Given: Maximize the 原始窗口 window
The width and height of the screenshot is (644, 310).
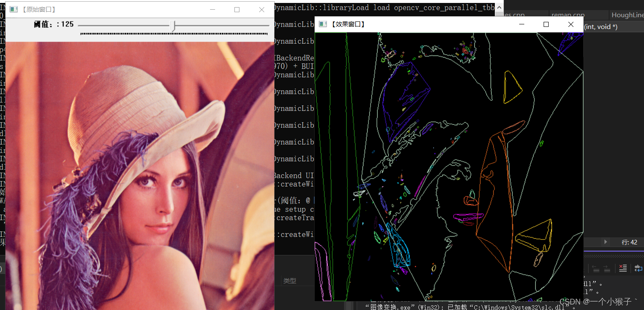Looking at the screenshot, I should [237, 9].
